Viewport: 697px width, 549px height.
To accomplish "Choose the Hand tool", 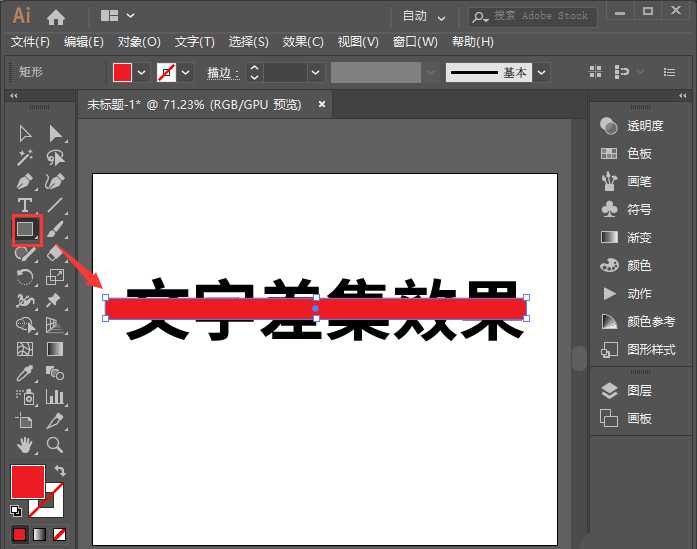I will pyautogui.click(x=25, y=445).
